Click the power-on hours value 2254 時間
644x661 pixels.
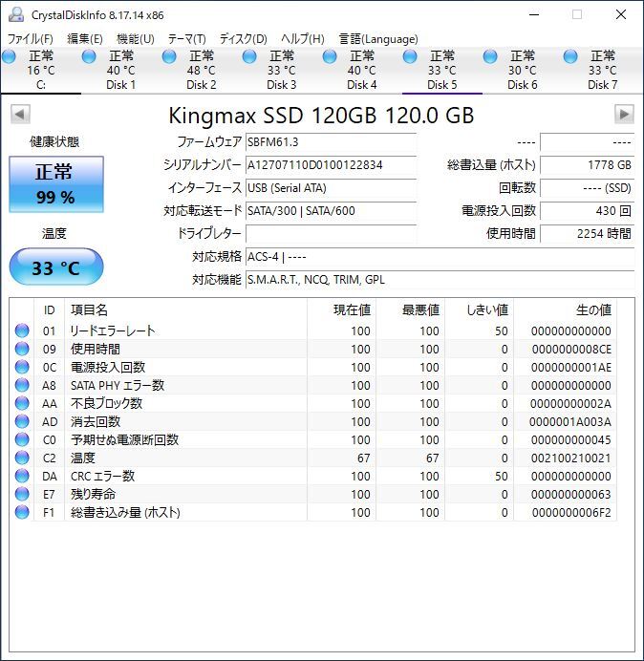587,233
